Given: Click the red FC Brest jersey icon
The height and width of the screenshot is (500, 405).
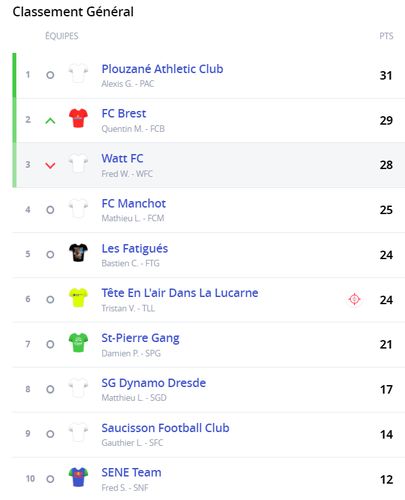Looking at the screenshot, I should pos(78,118).
